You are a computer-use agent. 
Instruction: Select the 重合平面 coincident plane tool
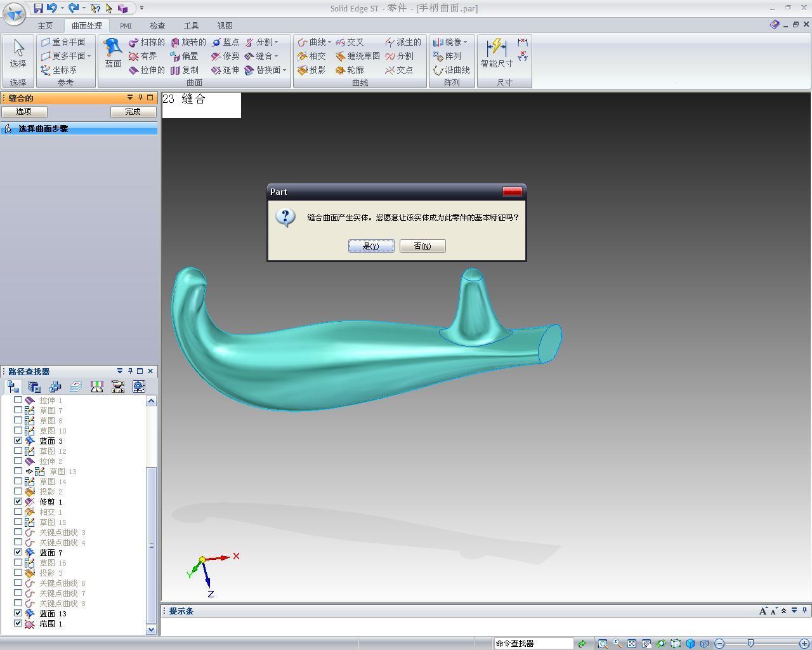(63, 42)
